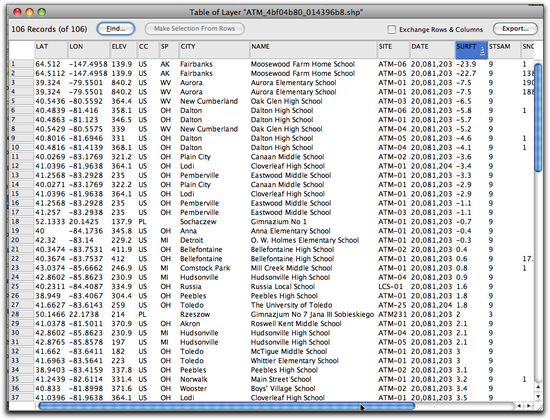Sort by the ELEV column header
The image size is (550, 420).
tap(123, 49)
